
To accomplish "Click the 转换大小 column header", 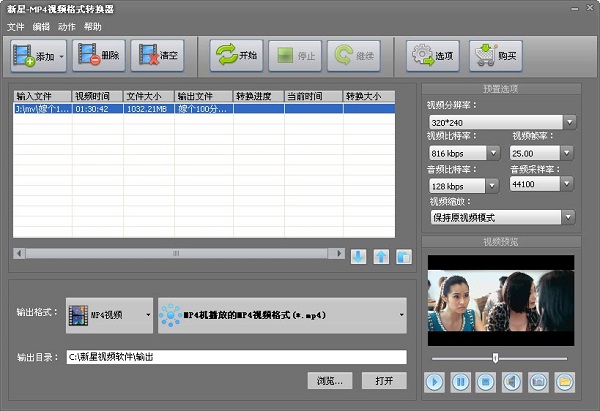I will click(369, 96).
